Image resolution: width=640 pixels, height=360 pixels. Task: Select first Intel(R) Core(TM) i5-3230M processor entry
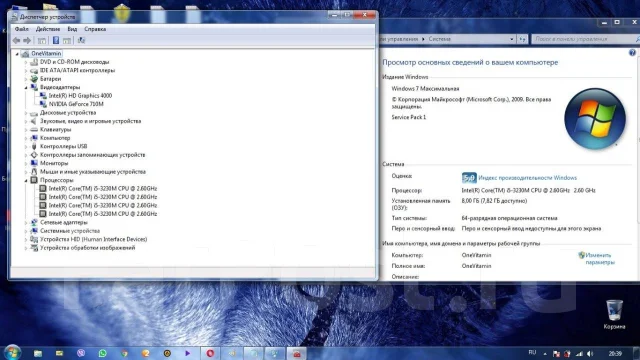tap(103, 189)
